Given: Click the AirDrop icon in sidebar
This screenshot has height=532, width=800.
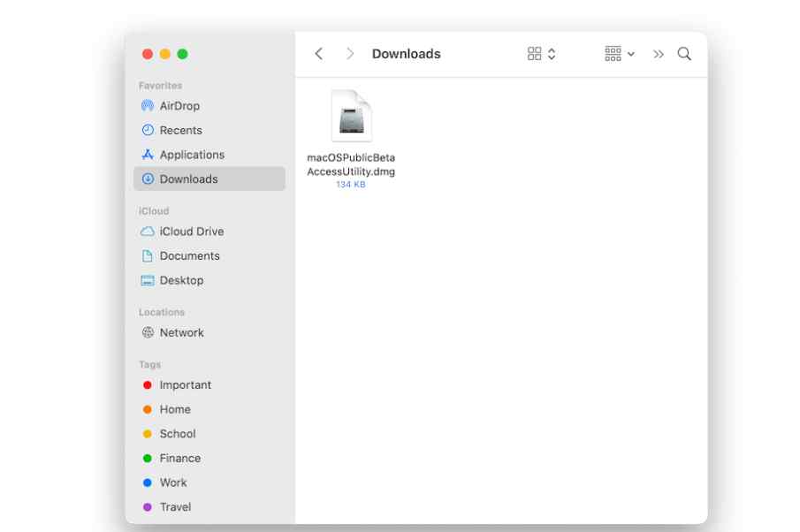Looking at the screenshot, I should tap(148, 105).
